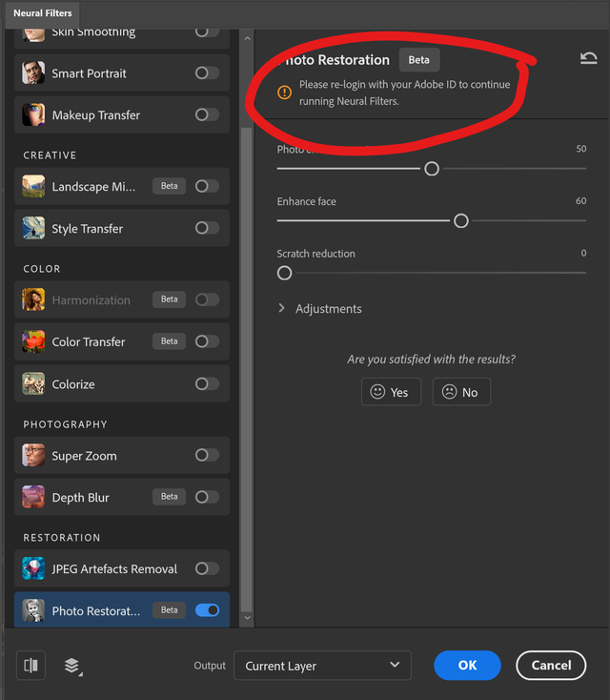Select the JPEG Artefacts Removal filter row

[122, 568]
